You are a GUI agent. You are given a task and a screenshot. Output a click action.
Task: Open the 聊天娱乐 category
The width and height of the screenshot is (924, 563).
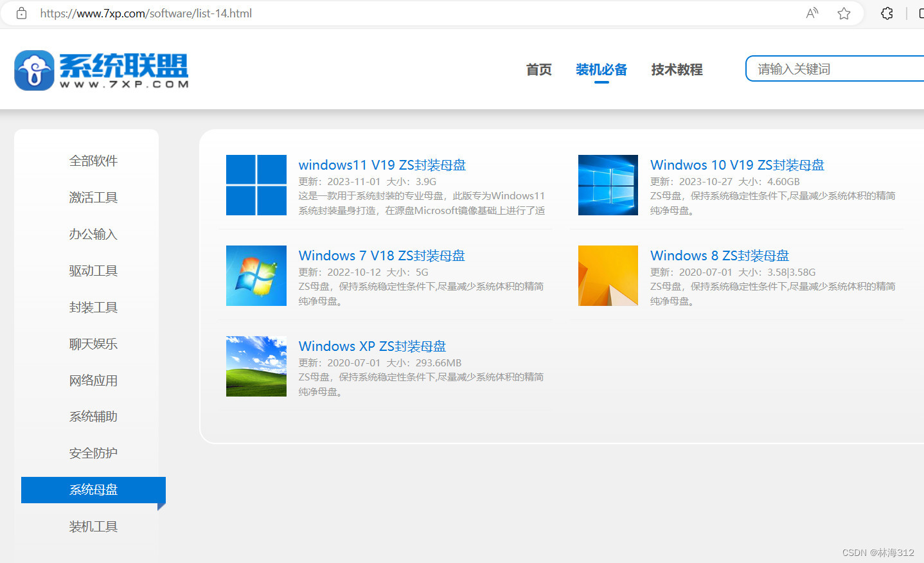(93, 344)
